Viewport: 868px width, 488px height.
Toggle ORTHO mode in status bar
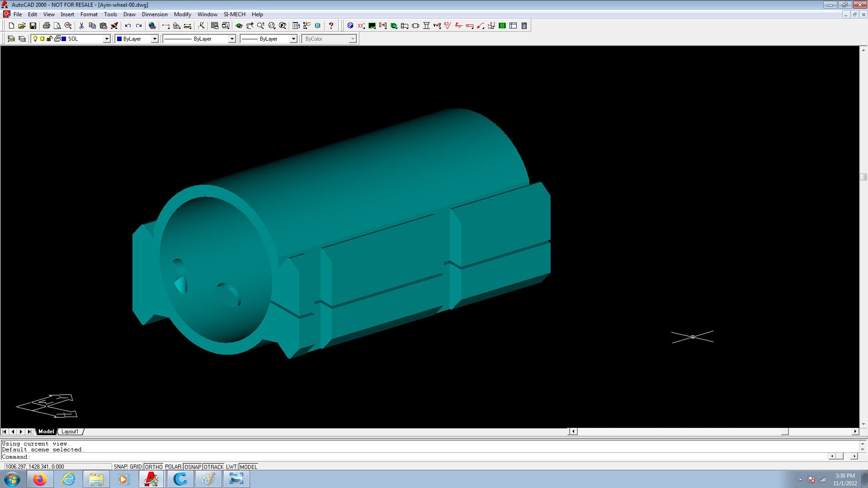click(x=154, y=467)
